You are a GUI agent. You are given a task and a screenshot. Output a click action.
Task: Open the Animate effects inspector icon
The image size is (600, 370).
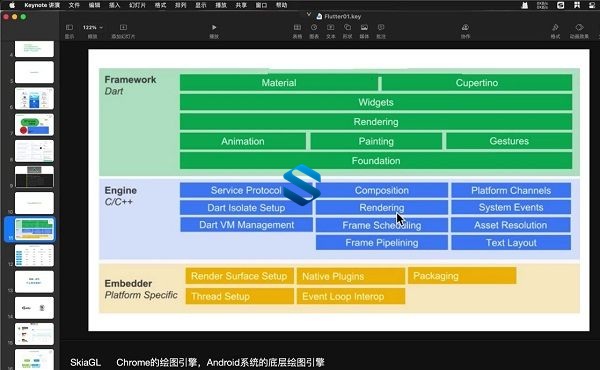click(x=579, y=28)
